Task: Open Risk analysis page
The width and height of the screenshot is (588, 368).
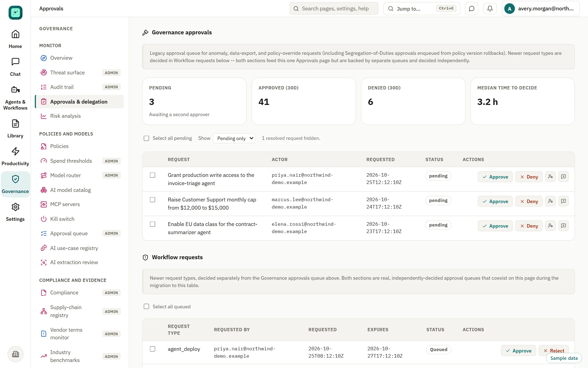Action: 79,116
